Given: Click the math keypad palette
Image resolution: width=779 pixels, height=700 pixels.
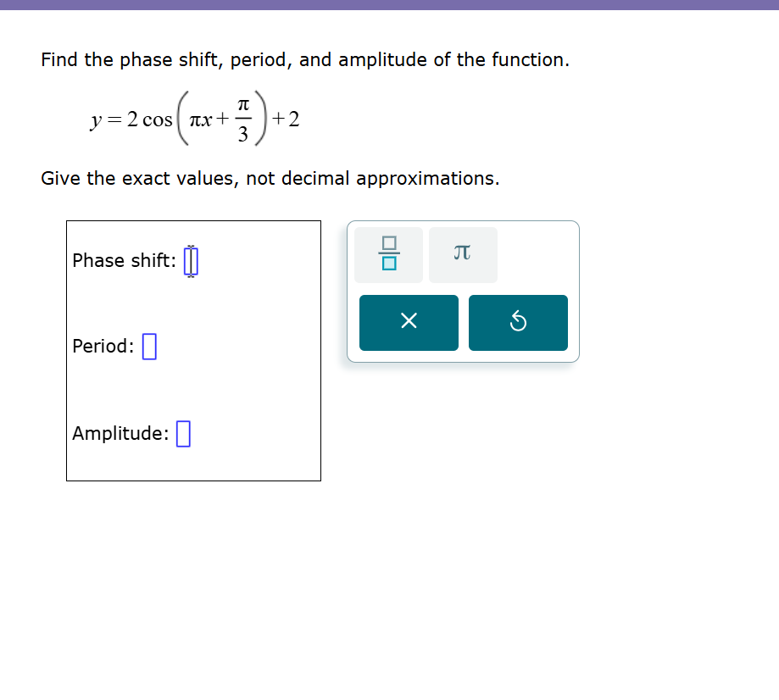Looking at the screenshot, I should [463, 291].
